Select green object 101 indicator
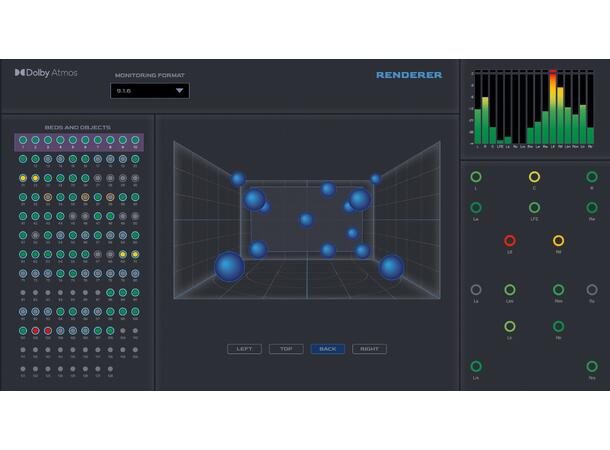 point(23,331)
